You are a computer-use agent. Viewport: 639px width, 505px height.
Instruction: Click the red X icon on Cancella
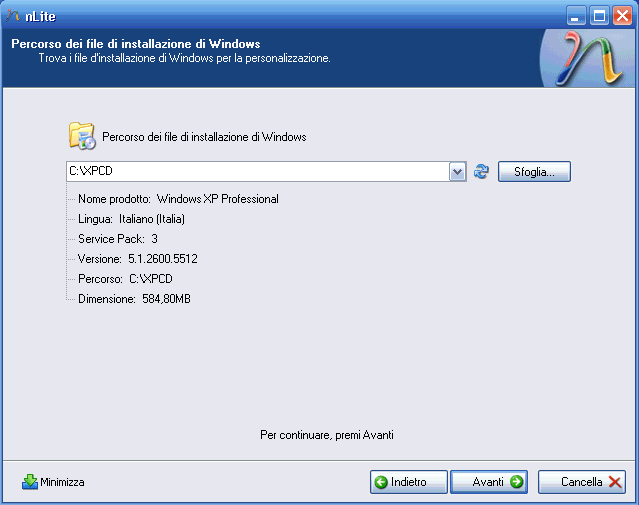pos(615,482)
